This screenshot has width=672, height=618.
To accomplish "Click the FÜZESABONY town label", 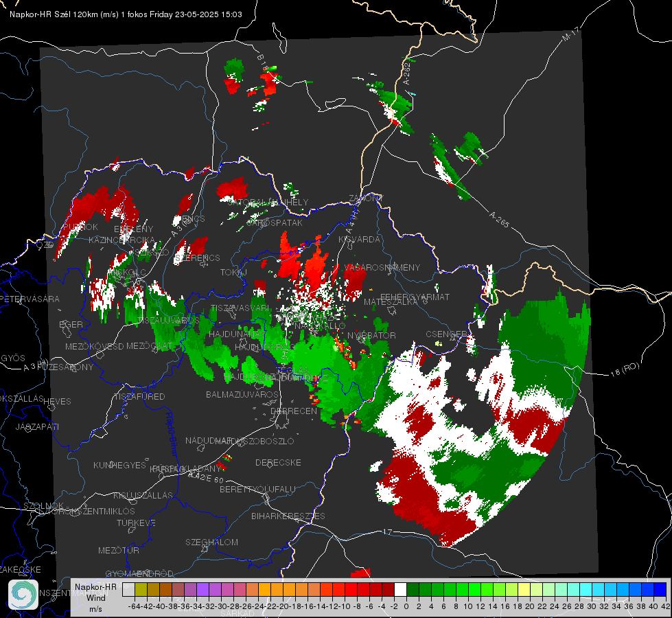I will [x=66, y=367].
